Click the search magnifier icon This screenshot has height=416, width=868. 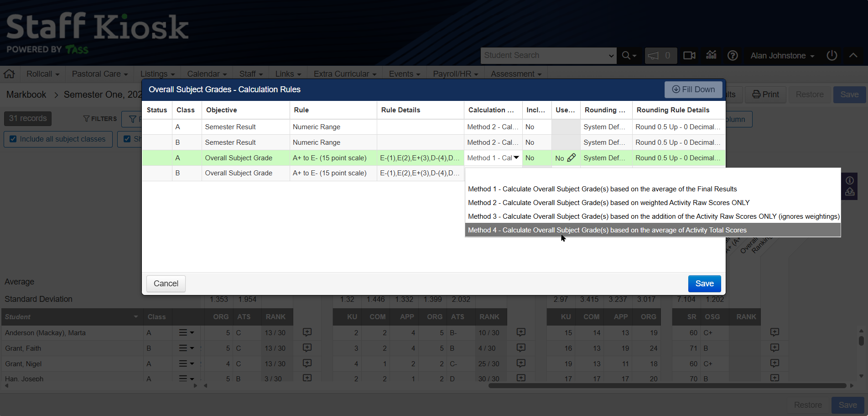(x=626, y=55)
